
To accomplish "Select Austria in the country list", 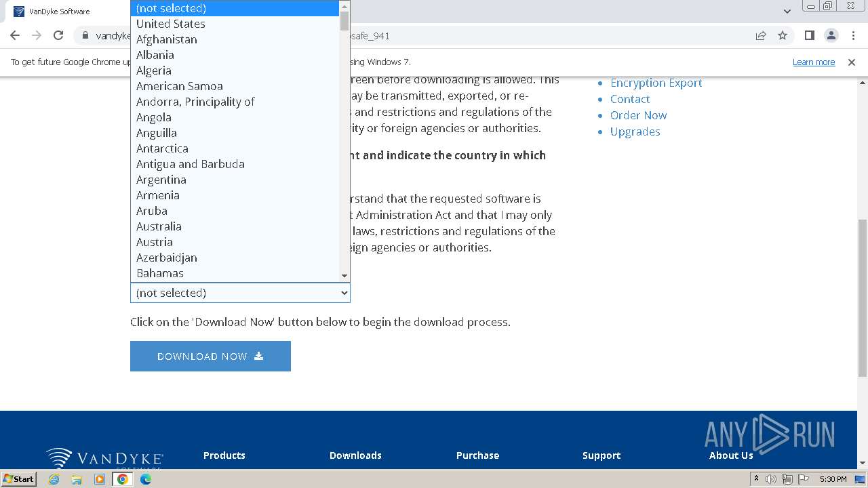I will (x=235, y=242).
